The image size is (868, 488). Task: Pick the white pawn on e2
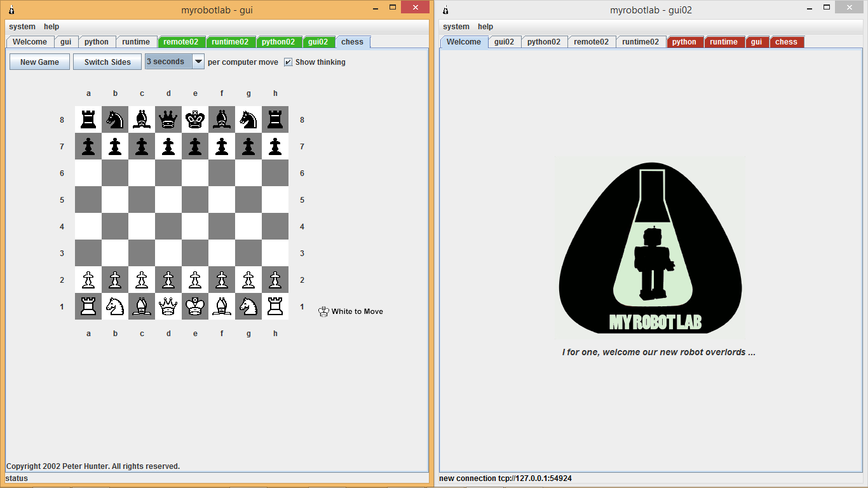(x=195, y=280)
